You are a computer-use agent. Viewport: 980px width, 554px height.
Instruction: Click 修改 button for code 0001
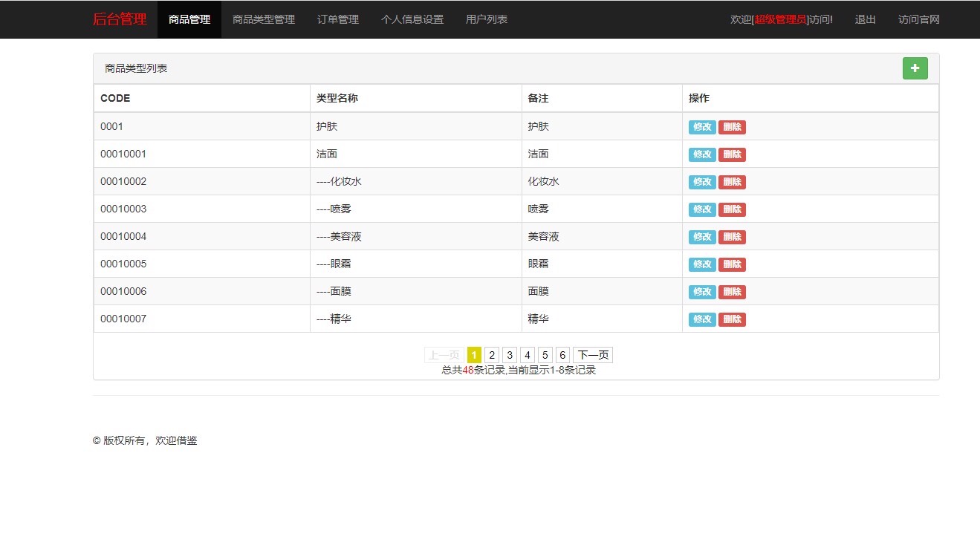tap(702, 127)
